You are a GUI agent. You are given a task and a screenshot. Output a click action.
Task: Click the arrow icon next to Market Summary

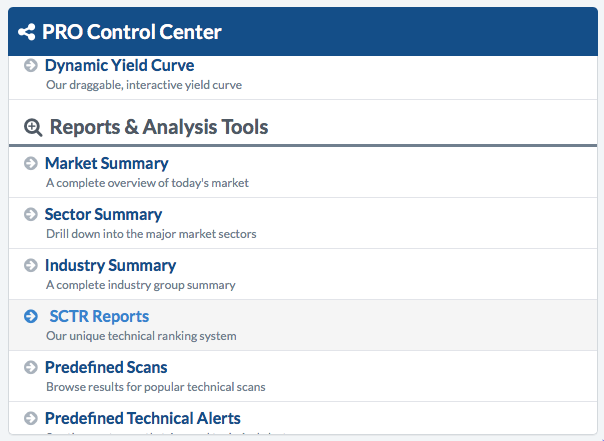[31, 163]
